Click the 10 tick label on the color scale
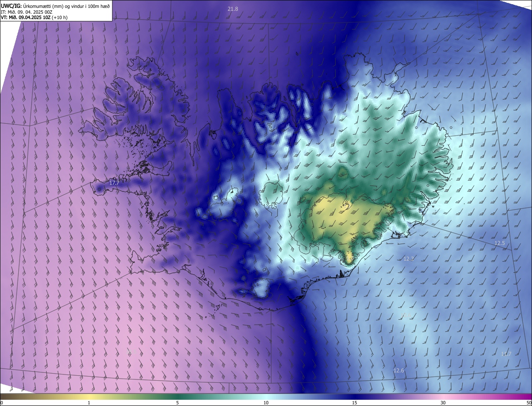Viewport: 532px width, 406px height. click(x=266, y=403)
